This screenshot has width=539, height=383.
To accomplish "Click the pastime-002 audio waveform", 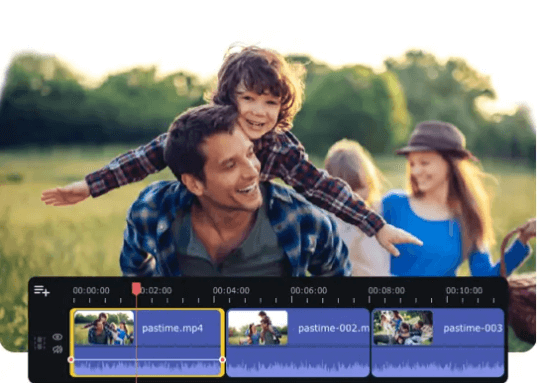I will (x=298, y=368).
